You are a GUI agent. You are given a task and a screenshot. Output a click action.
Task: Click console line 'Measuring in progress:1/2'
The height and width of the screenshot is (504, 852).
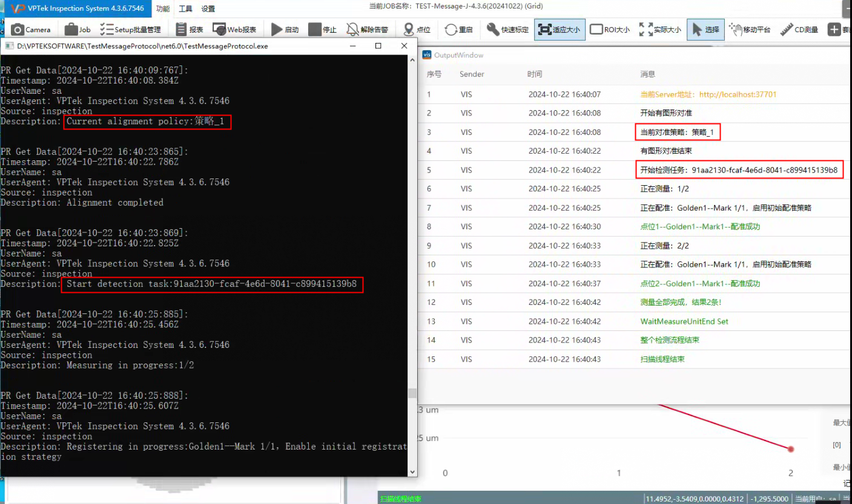[x=130, y=365]
